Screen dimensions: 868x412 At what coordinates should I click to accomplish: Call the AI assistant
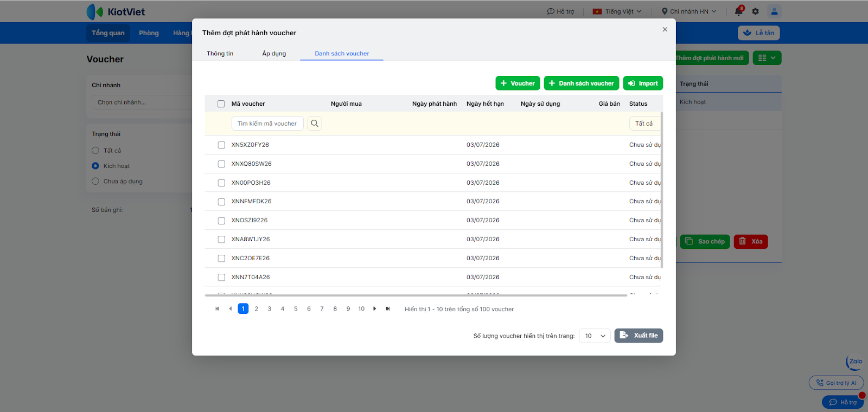(x=836, y=383)
